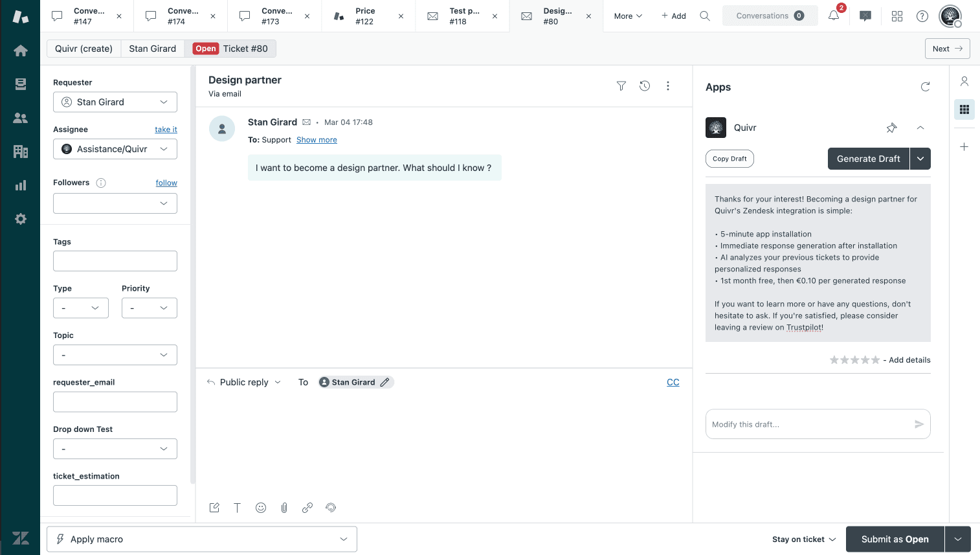Open user context panel icon
The image size is (980, 555).
[964, 81]
